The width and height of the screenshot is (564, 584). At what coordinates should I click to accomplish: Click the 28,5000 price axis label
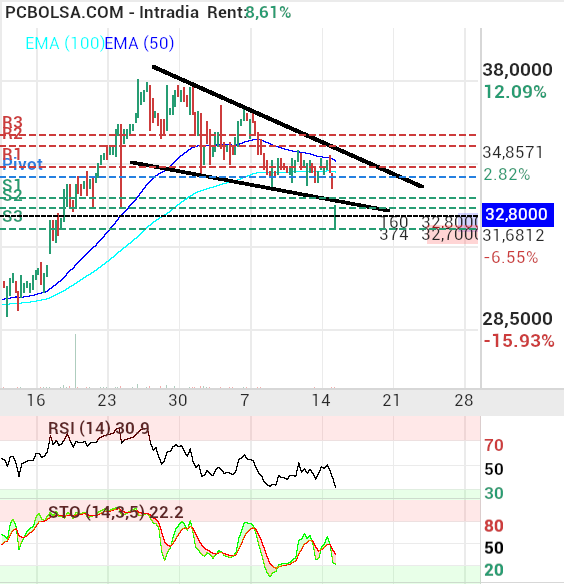point(517,319)
